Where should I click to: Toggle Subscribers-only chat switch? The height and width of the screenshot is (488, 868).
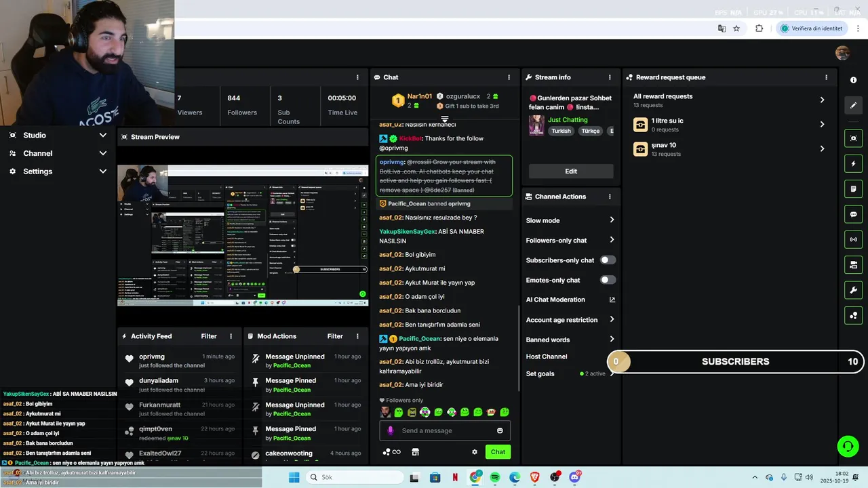[608, 260]
